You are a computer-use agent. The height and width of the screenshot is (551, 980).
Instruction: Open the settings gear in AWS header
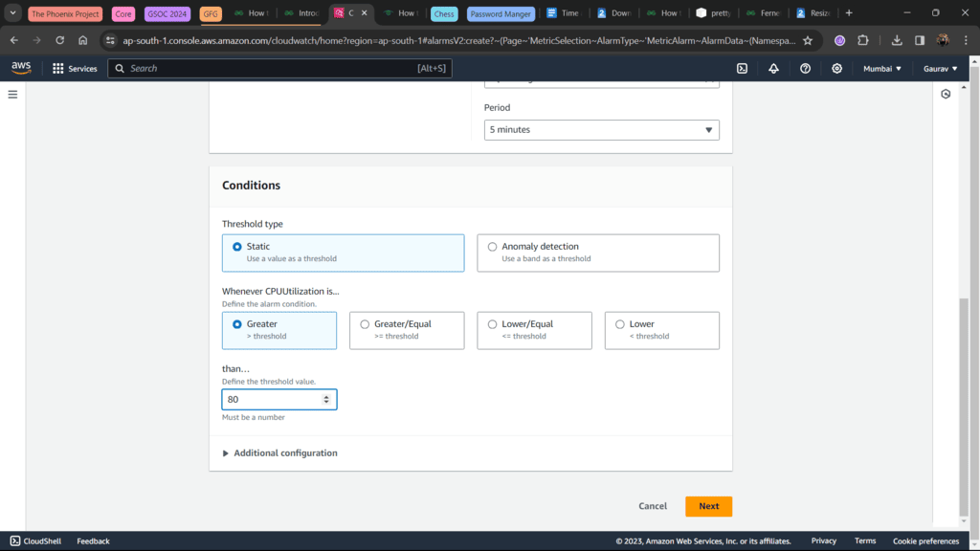coord(836,69)
